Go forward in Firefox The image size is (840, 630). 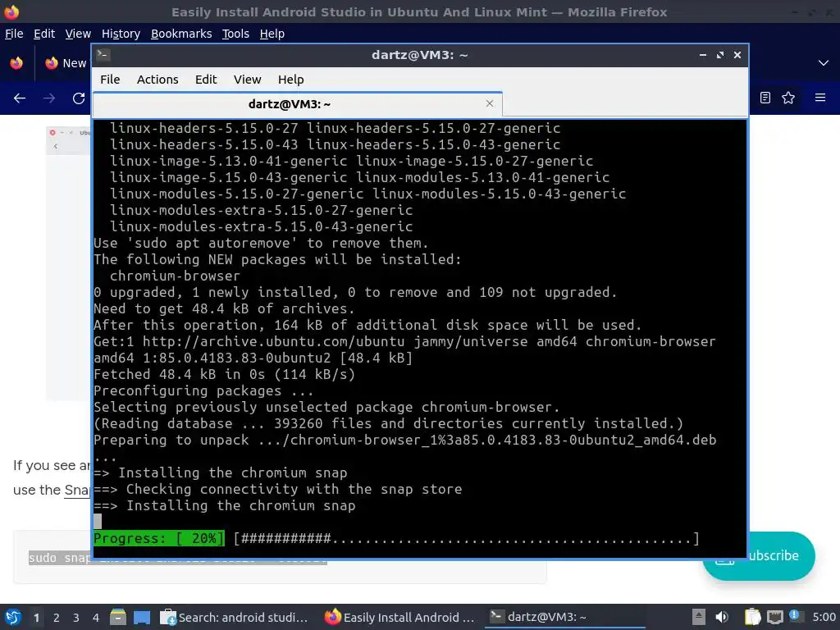click(49, 98)
